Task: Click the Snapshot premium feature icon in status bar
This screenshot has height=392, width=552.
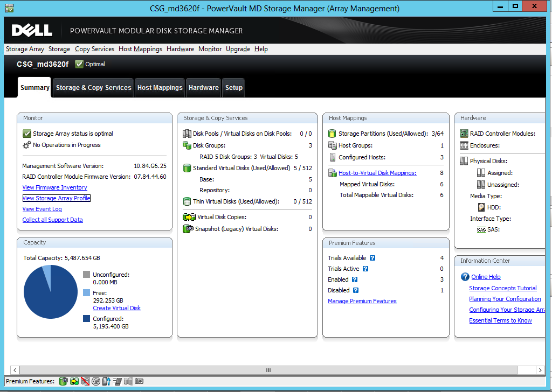Action: click(64, 381)
